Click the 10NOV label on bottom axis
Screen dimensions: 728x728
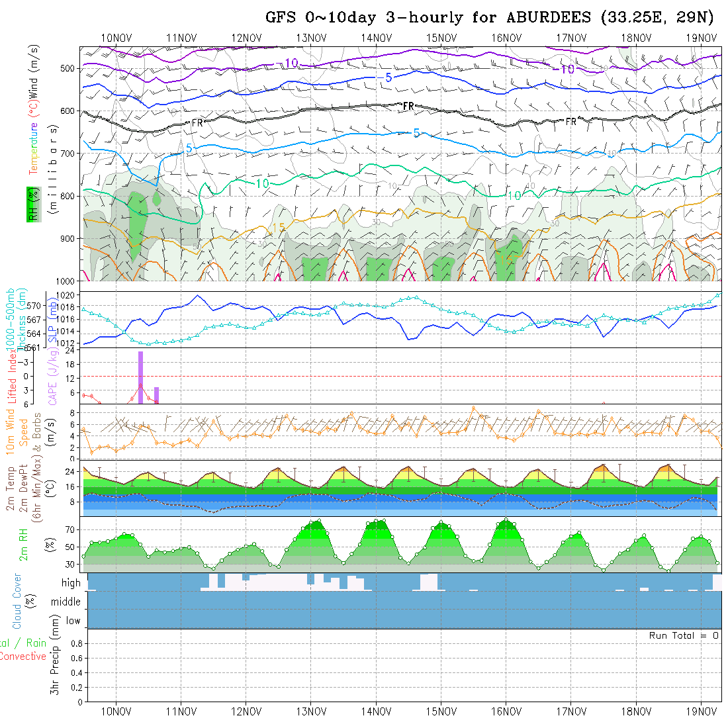coord(116,712)
